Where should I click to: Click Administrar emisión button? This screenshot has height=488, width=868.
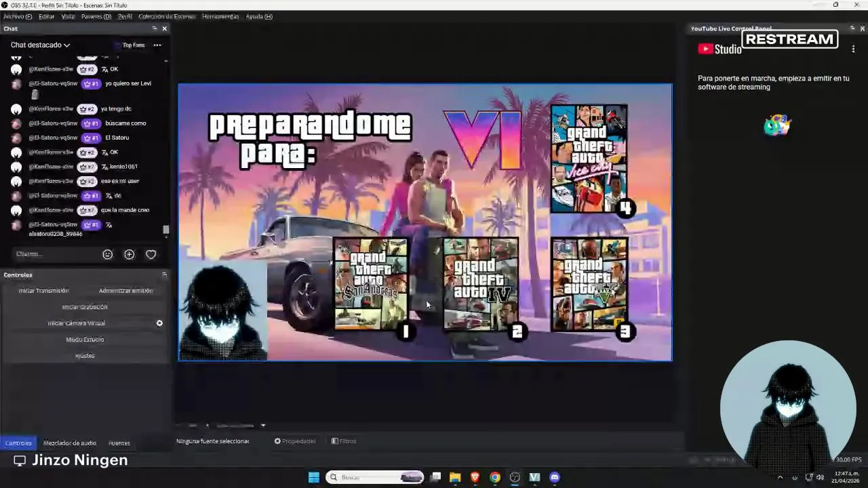click(x=125, y=291)
